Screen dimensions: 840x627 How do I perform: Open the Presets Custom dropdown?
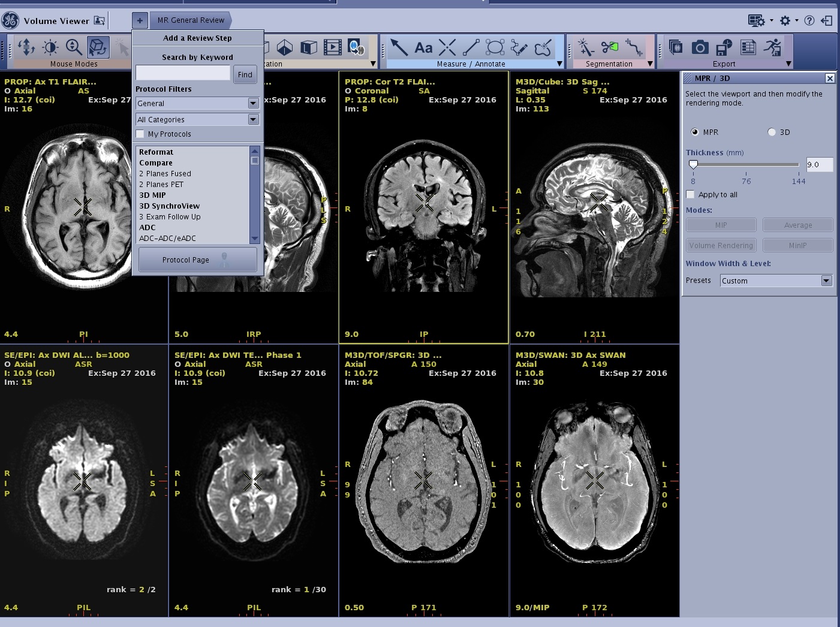pyautogui.click(x=826, y=281)
